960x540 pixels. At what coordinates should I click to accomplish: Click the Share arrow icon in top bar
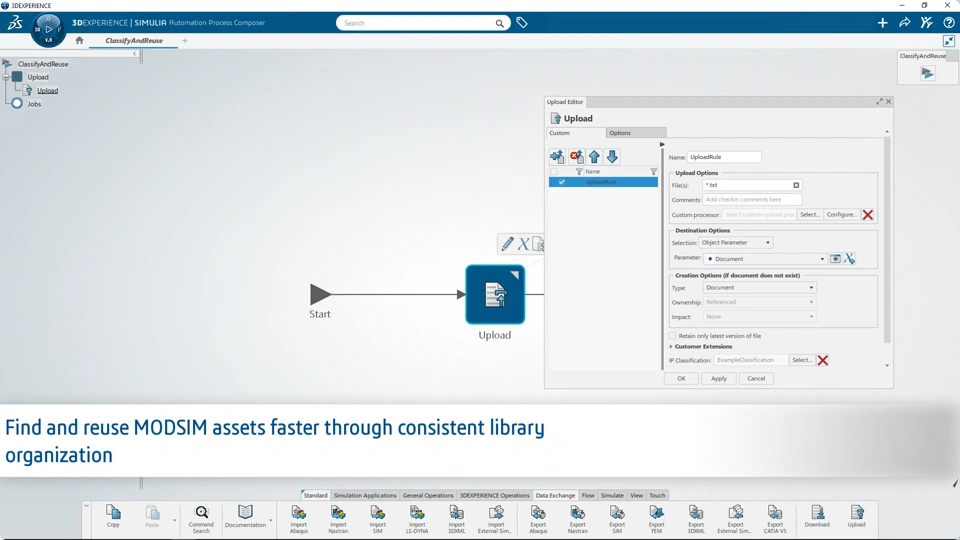coord(904,23)
